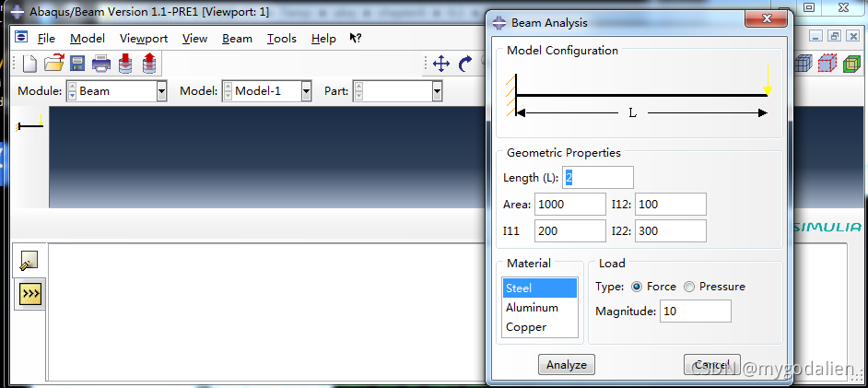Open the Viewport menu
Viewport: 868px width, 388px height.
coord(144,39)
